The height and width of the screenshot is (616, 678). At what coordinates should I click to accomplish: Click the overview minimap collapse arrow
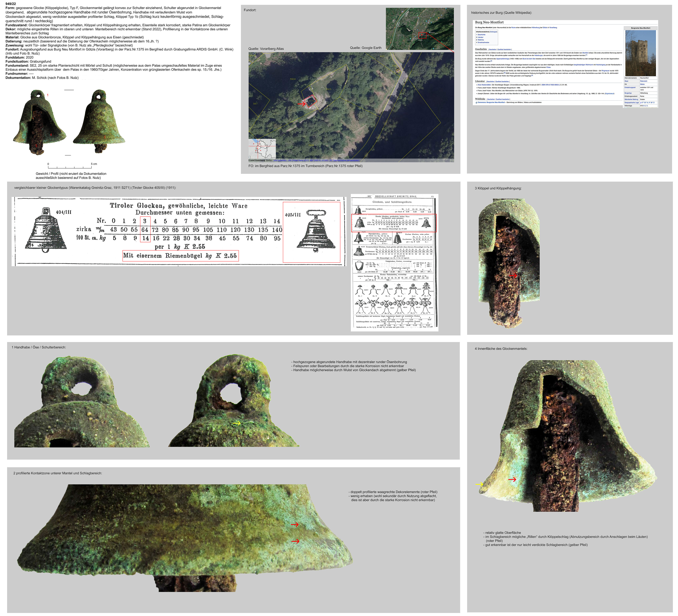(x=249, y=157)
